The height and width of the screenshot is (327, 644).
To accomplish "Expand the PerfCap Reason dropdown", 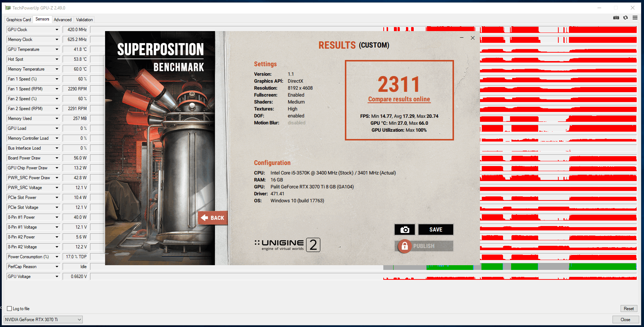I will tap(57, 267).
